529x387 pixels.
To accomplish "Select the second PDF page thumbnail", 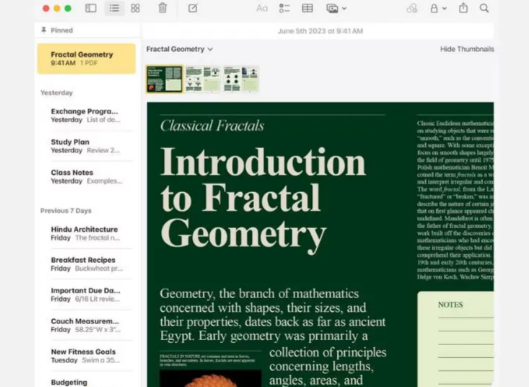I will coord(203,79).
